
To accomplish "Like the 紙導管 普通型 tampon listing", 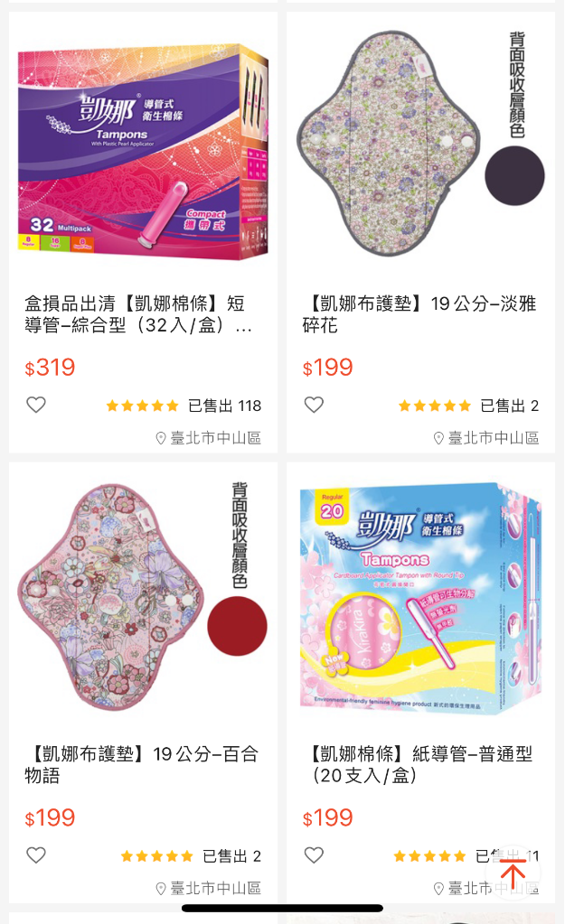I will click(314, 855).
